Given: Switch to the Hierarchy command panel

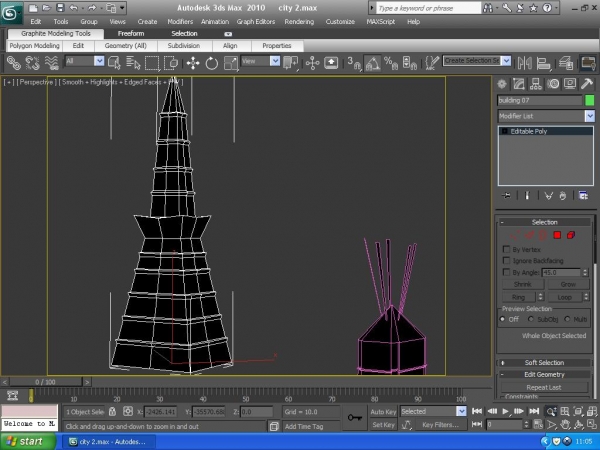Looking at the screenshot, I should tap(536, 84).
